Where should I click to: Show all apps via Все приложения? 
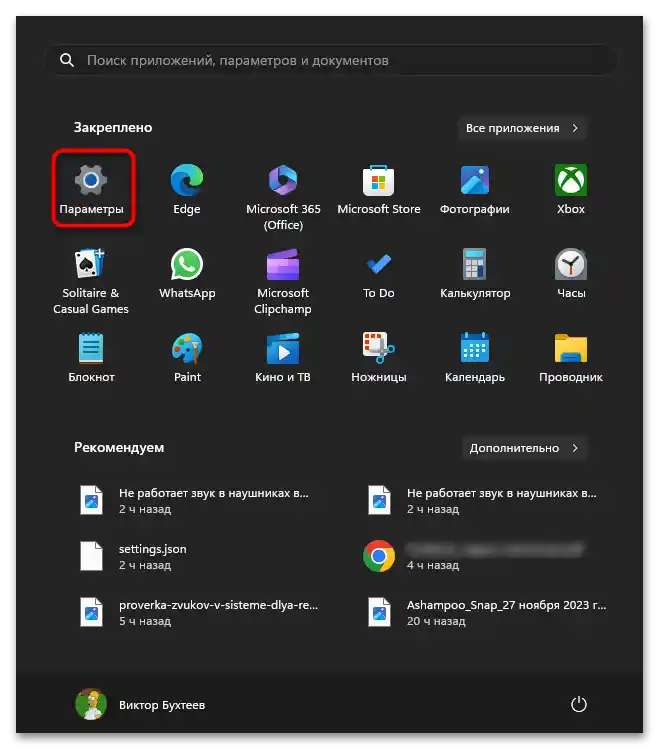(522, 128)
